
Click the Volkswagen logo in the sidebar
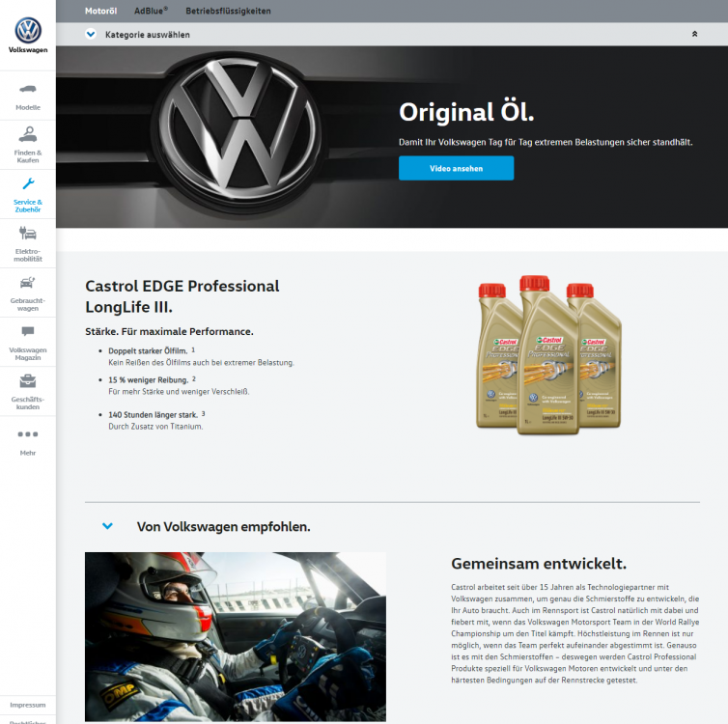[28, 29]
